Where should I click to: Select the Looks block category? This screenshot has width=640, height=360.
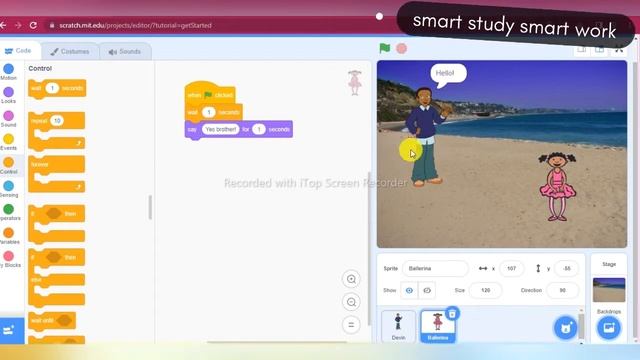pyautogui.click(x=9, y=95)
